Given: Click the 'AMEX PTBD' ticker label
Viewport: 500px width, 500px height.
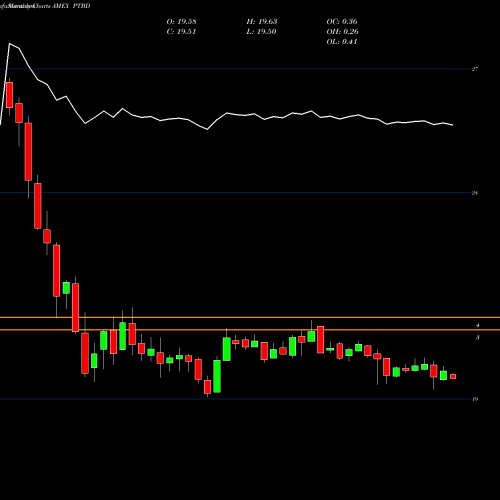Looking at the screenshot, I should [x=71, y=6].
